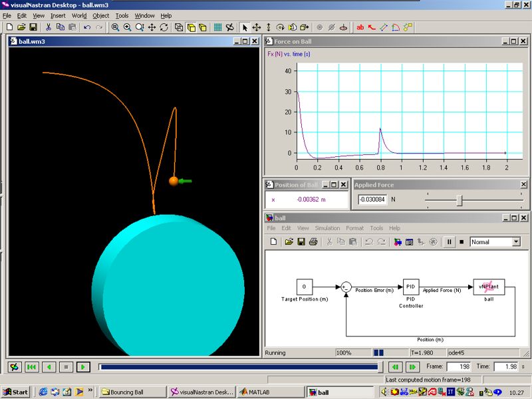Open the Simulation menu in ball window
The image size is (532, 399).
pos(327,228)
